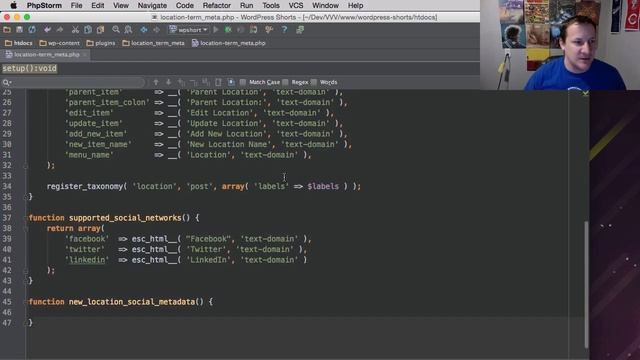Click the first icon right of next-occurrence arrow
Screen dimensions: 640x360
[181, 82]
